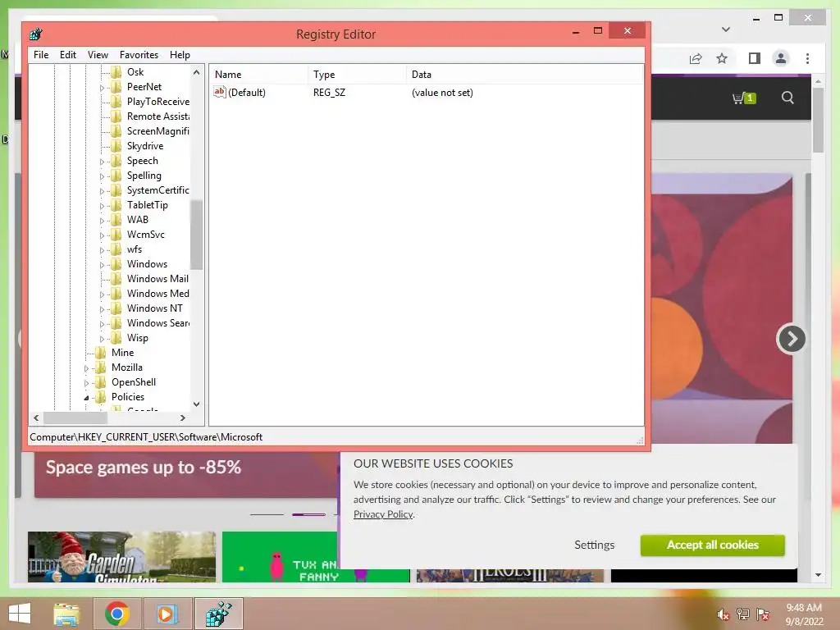Expand the PeerNet key

102,87
